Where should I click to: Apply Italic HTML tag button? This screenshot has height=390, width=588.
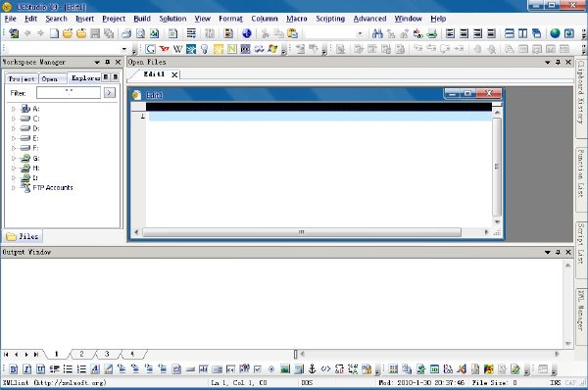[x=27, y=369]
